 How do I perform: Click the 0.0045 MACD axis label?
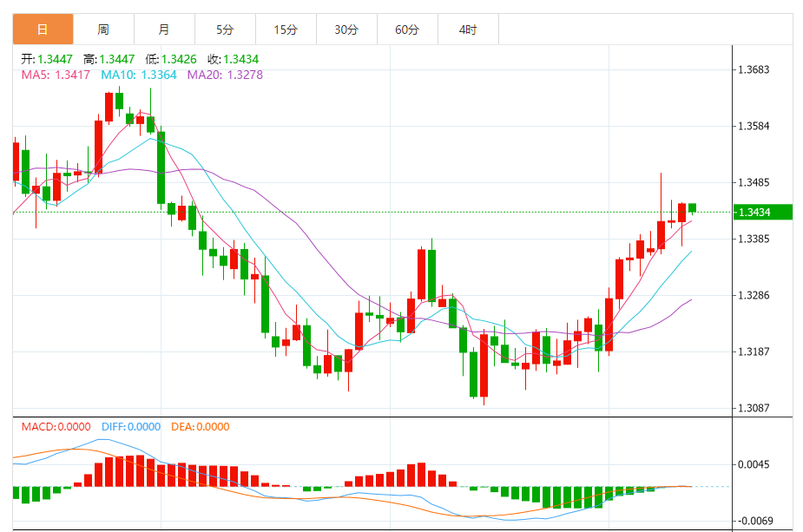[754, 464]
